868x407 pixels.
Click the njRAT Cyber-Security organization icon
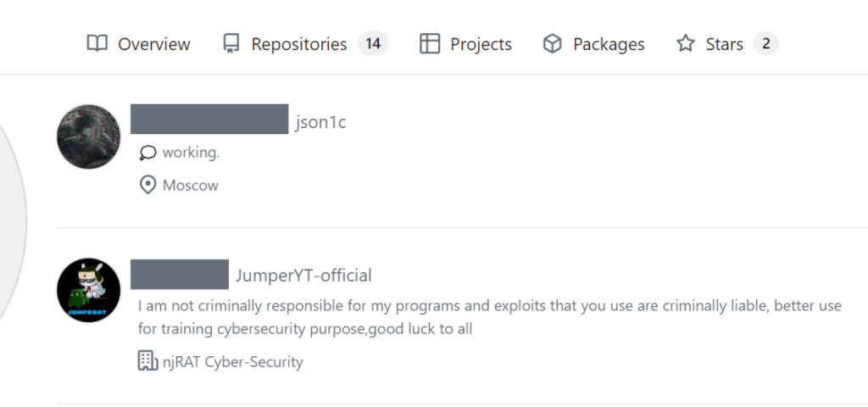coord(147,361)
